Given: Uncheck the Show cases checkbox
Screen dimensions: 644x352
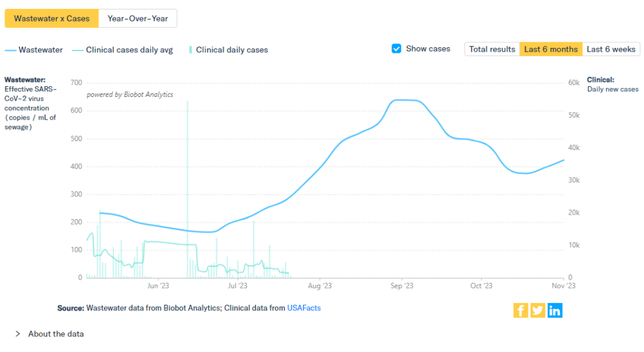Looking at the screenshot, I should click(x=396, y=48).
